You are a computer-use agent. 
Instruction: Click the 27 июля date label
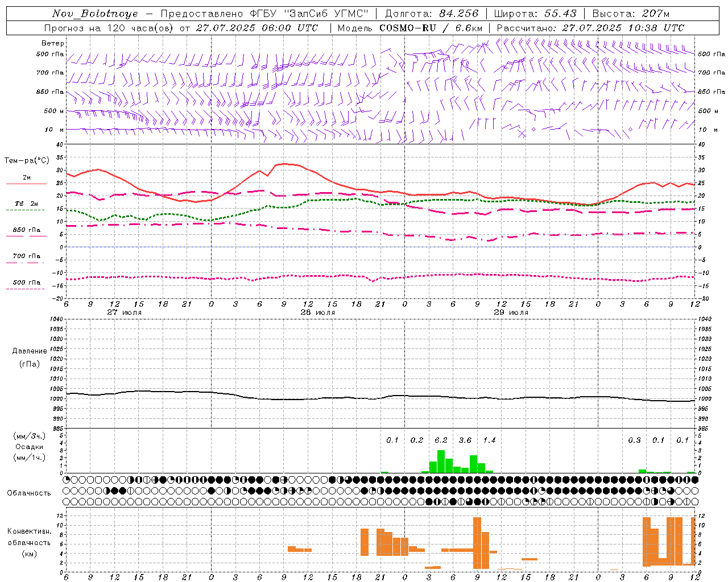[125, 313]
